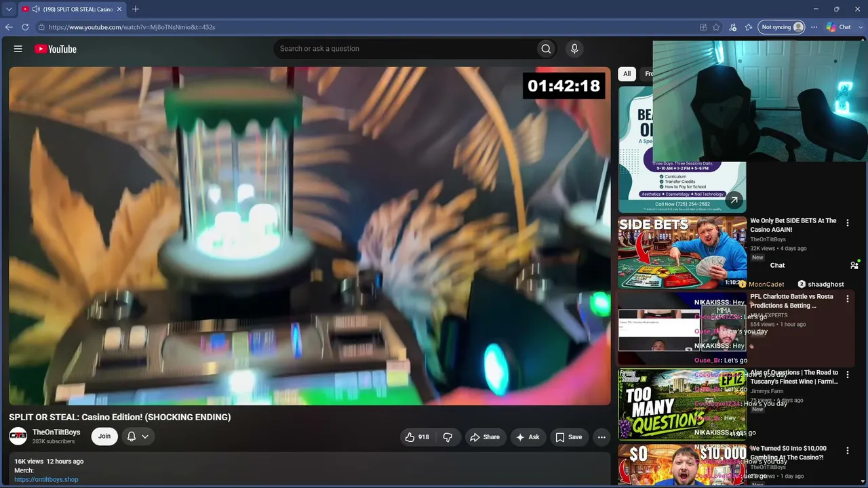Click the video player area
Image resolution: width=868 pixels, height=488 pixels.
[310, 236]
